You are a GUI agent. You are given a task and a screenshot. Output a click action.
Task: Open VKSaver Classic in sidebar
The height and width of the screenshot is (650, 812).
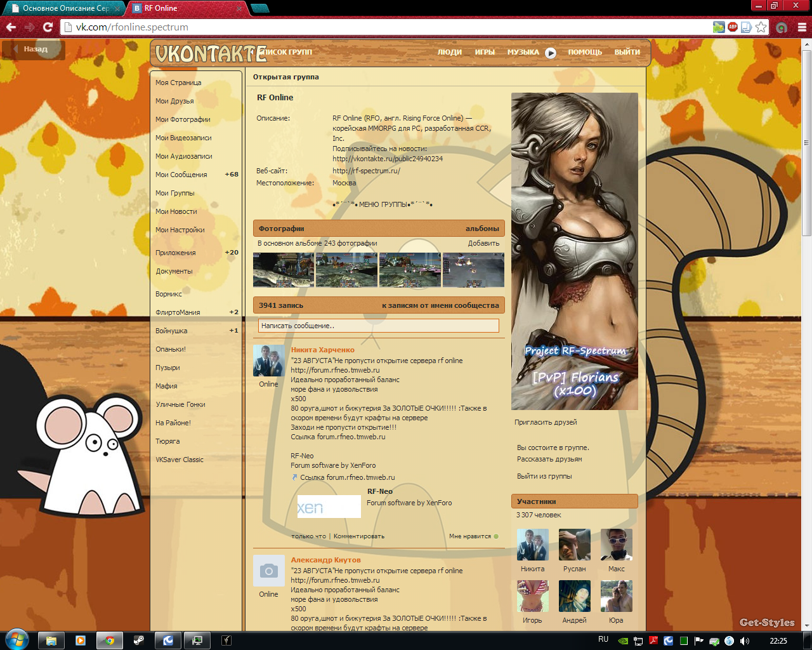pyautogui.click(x=180, y=460)
